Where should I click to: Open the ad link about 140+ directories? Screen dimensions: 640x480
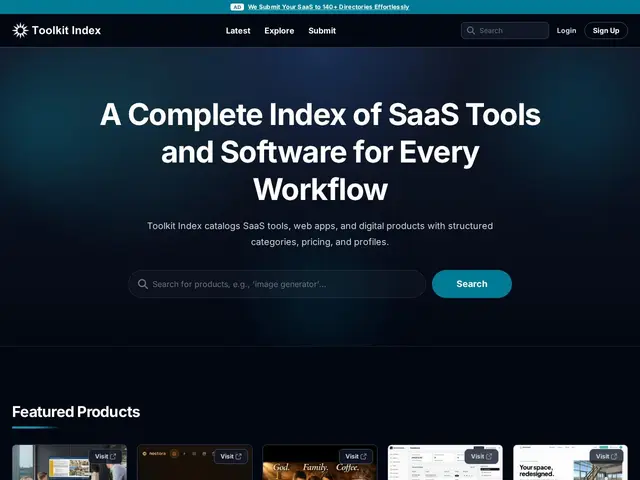(x=328, y=7)
